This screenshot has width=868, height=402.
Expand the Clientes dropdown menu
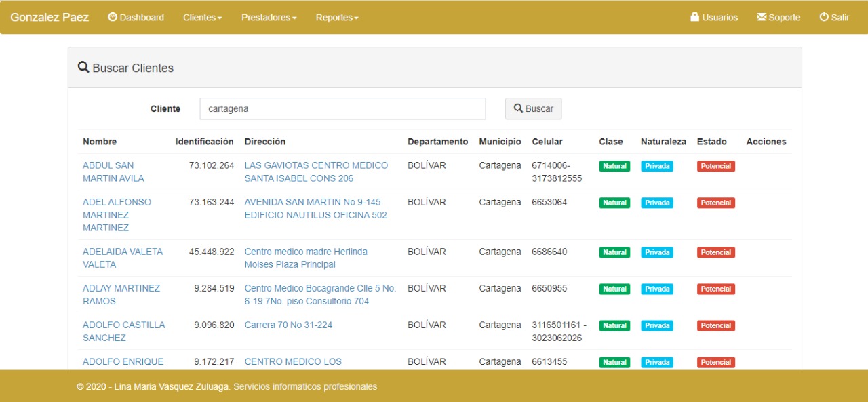(x=202, y=18)
